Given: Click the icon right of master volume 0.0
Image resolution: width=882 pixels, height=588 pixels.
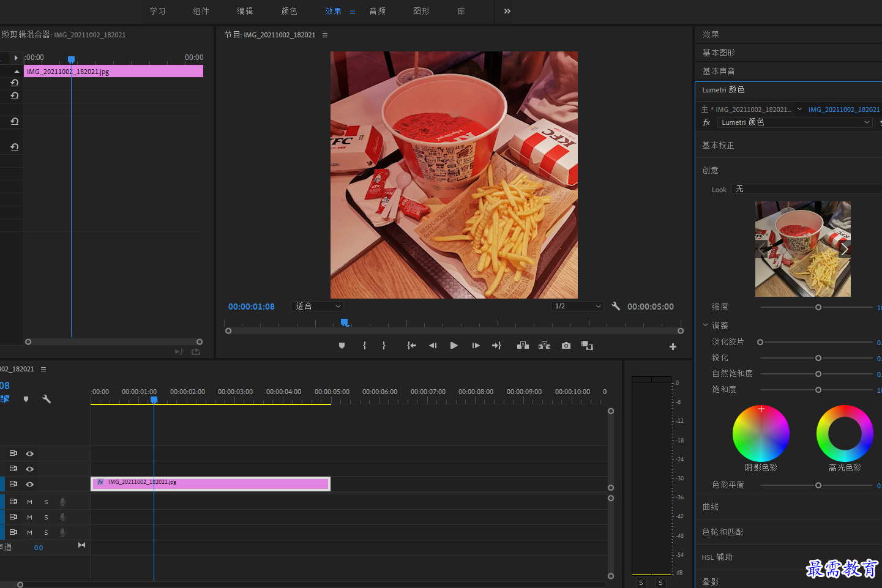Looking at the screenshot, I should pyautogui.click(x=81, y=545).
